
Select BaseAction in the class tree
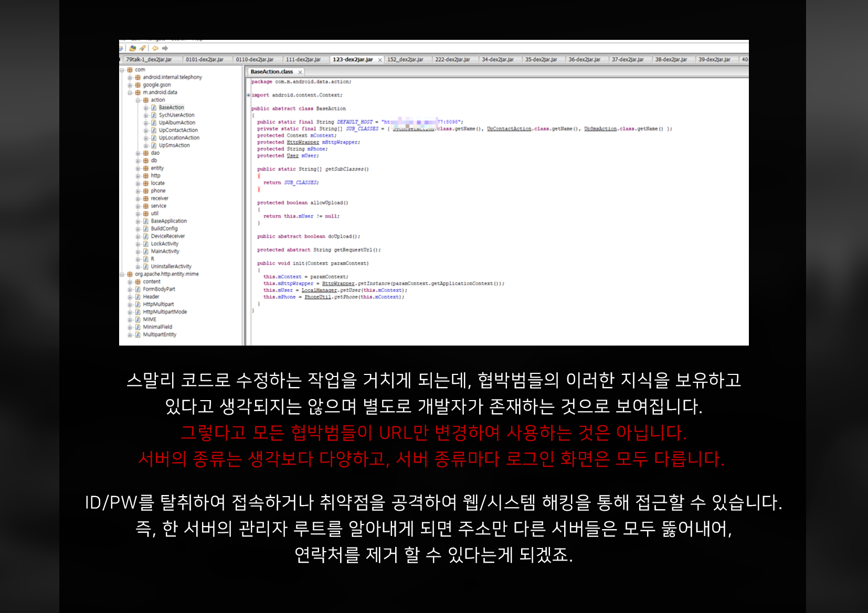pyautogui.click(x=172, y=107)
